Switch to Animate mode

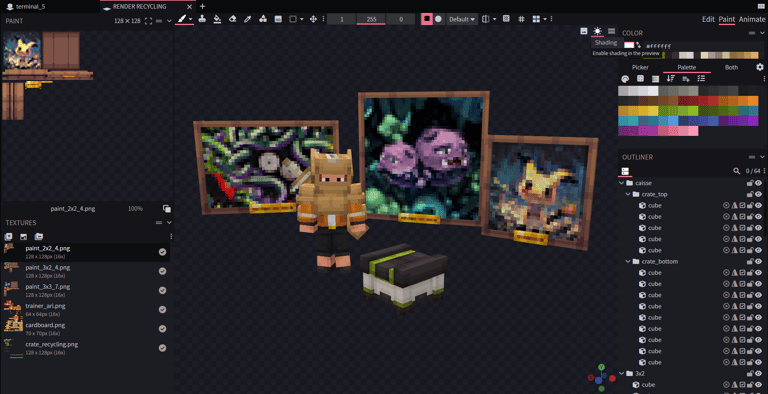(x=752, y=19)
